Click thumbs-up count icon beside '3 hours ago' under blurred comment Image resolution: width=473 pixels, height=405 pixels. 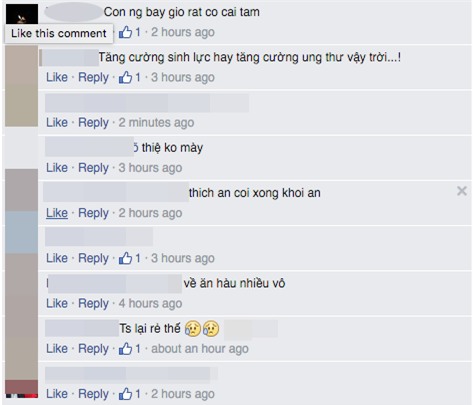pos(125,258)
